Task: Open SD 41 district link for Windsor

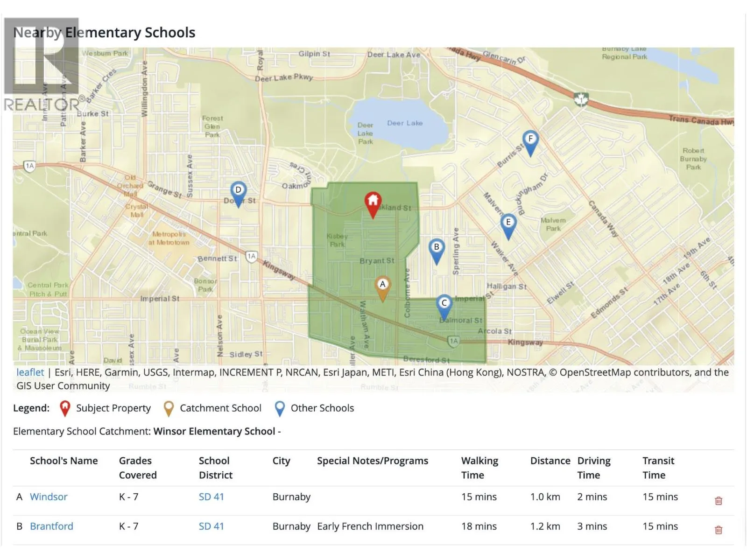Action: click(211, 497)
